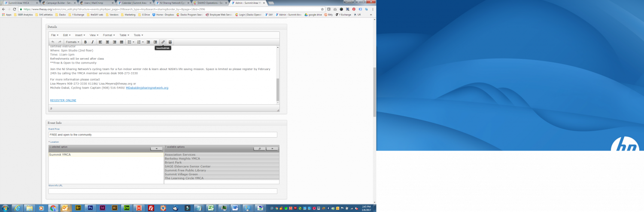This screenshot has height=212, width=644.
Task: Click the search icon in available options
Action: pos(259,148)
